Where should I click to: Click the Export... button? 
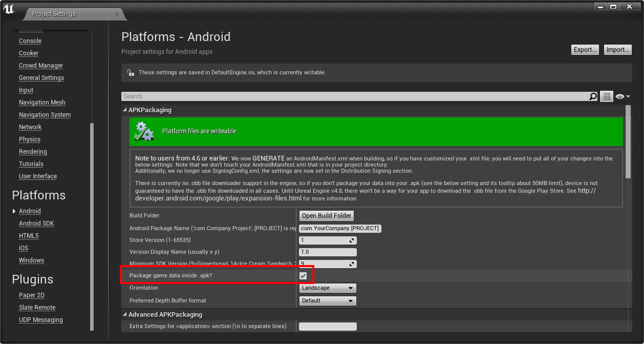[585, 50]
